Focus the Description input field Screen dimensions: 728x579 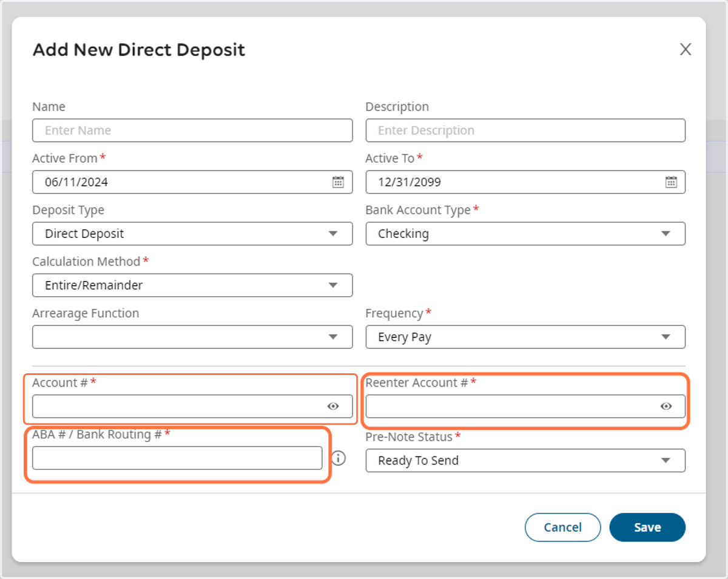point(525,130)
